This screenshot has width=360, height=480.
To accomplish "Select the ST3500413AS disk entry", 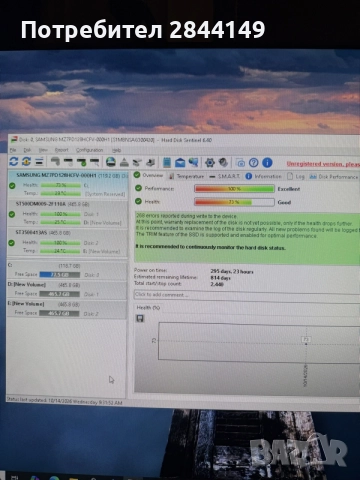I will [68, 242].
